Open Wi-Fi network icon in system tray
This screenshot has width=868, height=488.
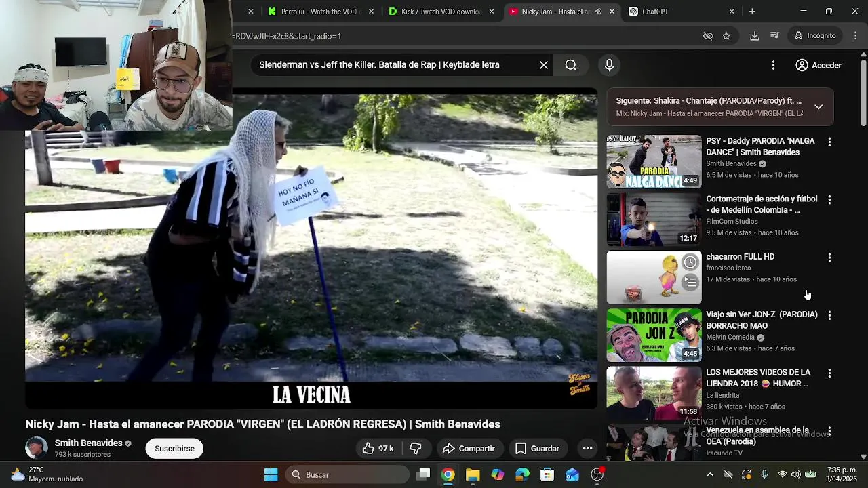click(782, 474)
